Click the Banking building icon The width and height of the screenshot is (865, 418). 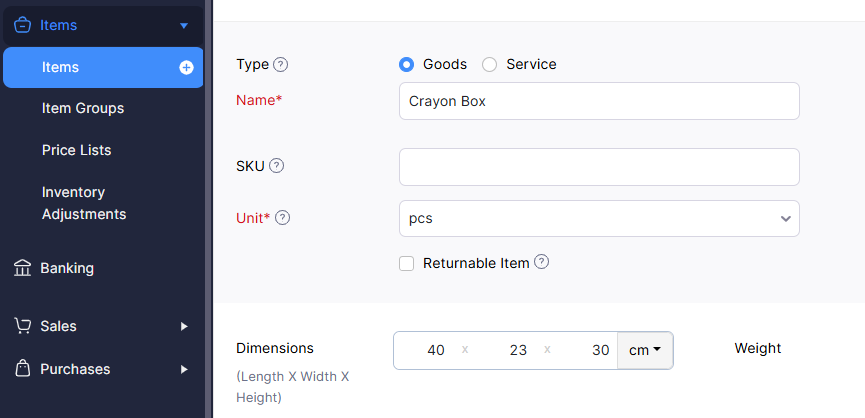tap(22, 268)
